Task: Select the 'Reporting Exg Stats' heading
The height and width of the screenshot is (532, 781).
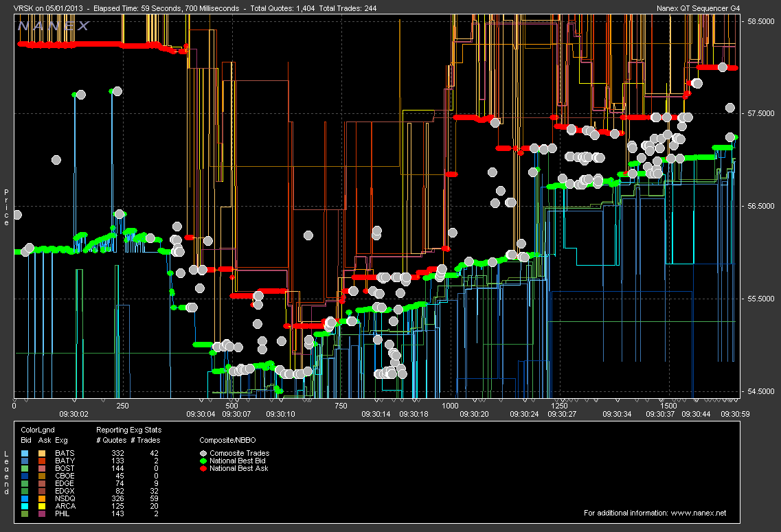Action: pos(129,430)
